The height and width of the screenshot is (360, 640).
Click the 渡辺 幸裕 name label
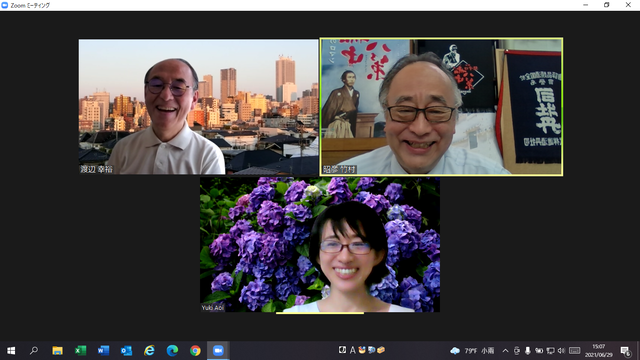(96, 169)
